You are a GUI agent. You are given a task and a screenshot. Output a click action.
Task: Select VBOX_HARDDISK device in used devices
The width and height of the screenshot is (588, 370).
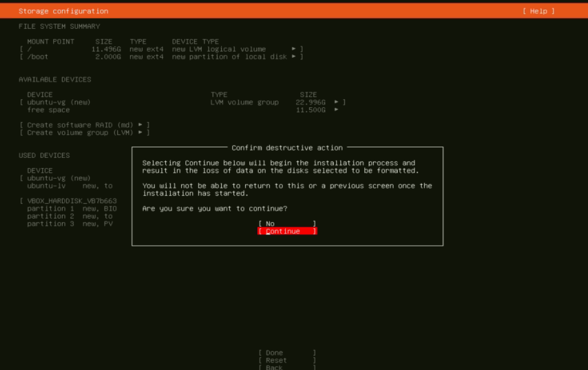[x=72, y=201]
